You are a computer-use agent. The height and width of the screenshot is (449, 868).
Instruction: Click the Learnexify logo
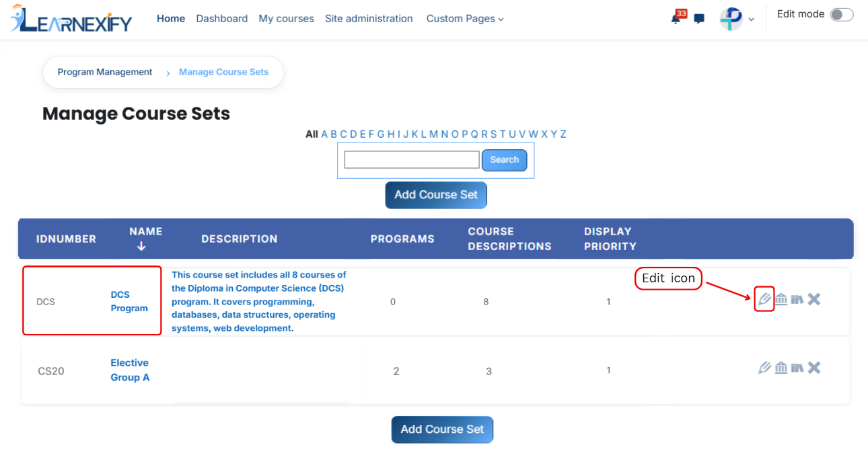coord(71,19)
